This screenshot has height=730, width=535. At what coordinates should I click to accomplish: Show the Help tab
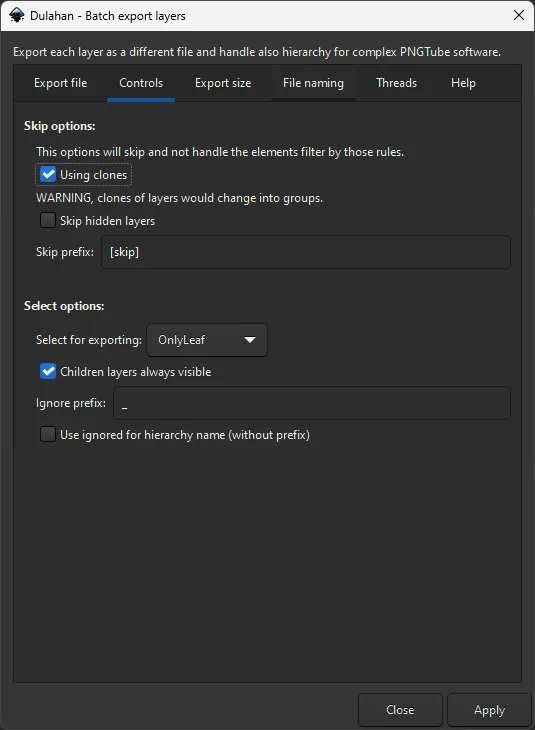click(463, 83)
